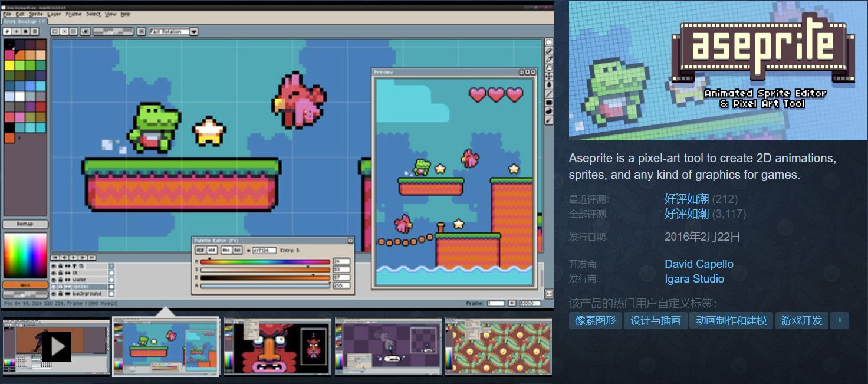Toggle visibility of the water layer
868x384 pixels.
(x=54, y=280)
